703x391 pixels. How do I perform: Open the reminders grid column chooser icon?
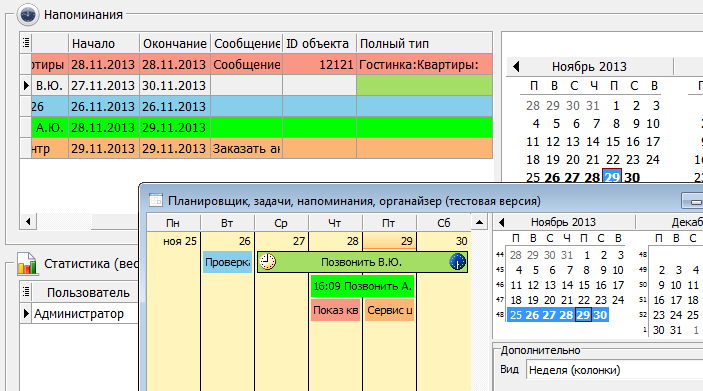click(x=26, y=43)
